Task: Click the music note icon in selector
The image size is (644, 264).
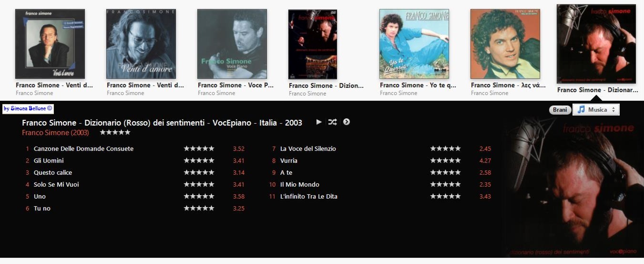Action: 581,110
